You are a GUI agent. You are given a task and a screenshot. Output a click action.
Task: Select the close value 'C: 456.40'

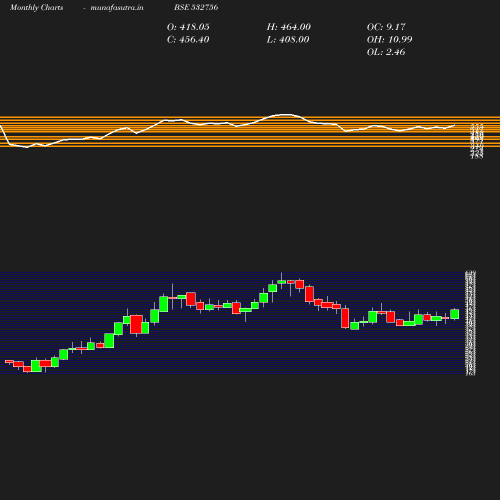(188, 40)
